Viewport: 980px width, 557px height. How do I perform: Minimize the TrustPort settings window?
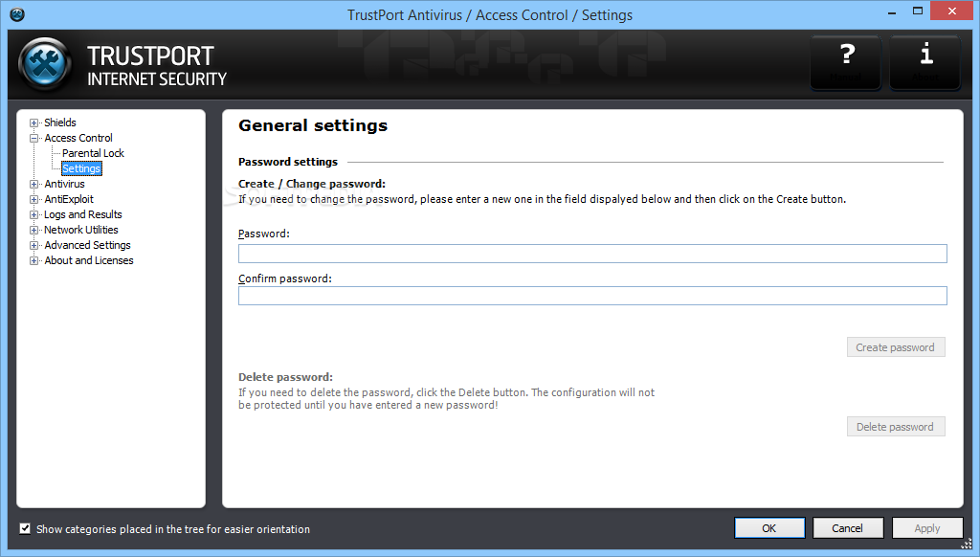coord(892,11)
